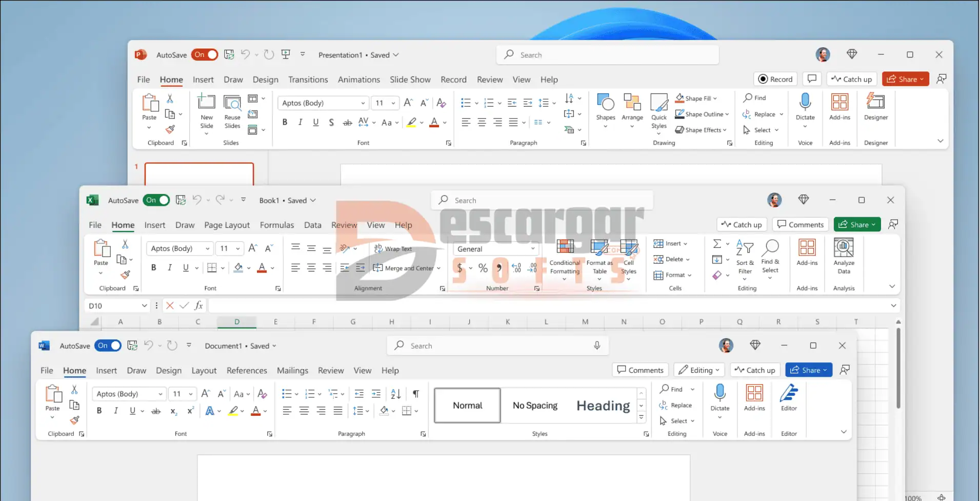Toggle Bold in Word font group
The height and width of the screenshot is (501, 980).
coord(99,411)
